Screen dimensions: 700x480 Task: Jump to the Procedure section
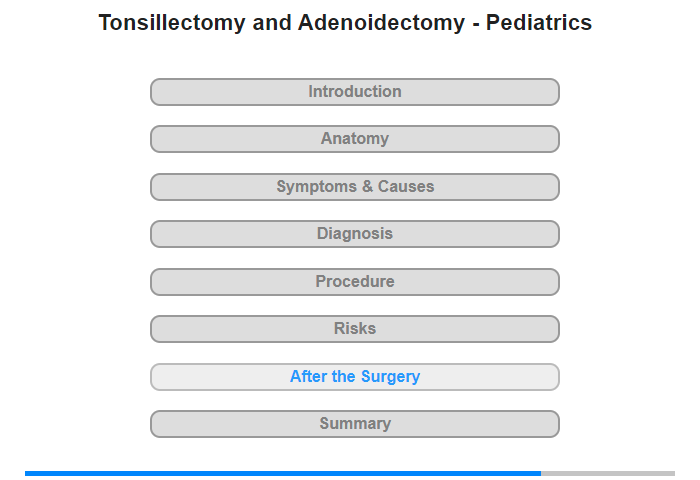click(x=355, y=282)
